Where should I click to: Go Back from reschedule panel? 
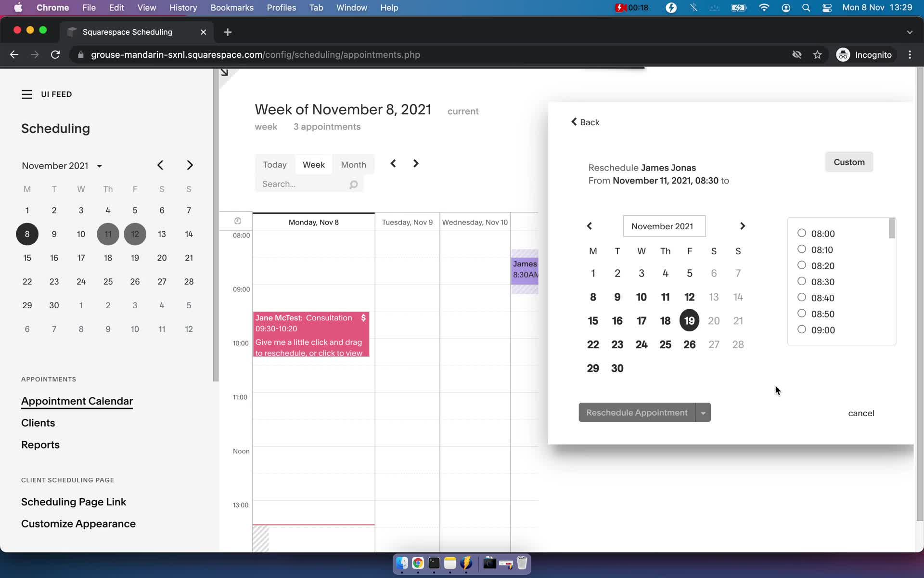585,122
